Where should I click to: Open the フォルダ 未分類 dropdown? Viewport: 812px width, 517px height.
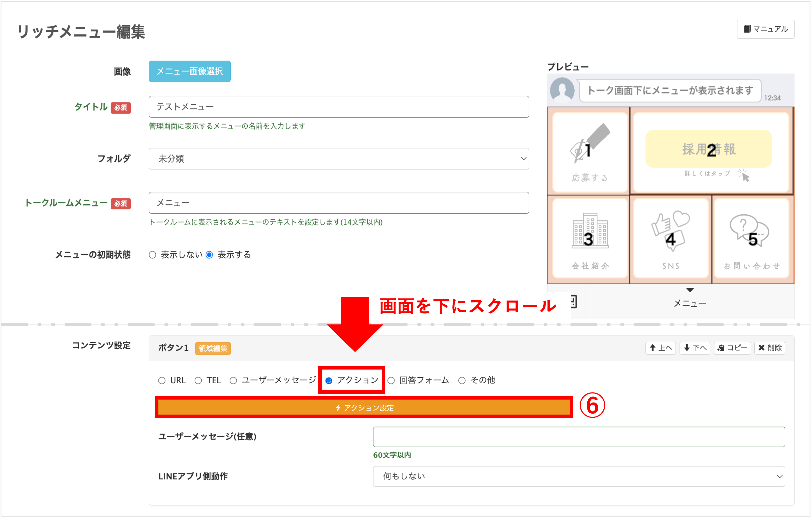pos(339,159)
